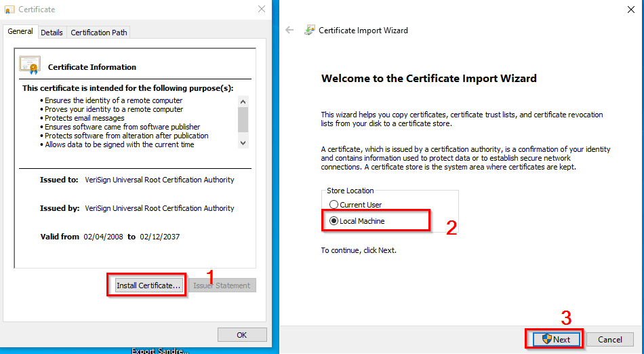Choose the Local Machine radio option
The image size is (644, 354).
pyautogui.click(x=333, y=221)
